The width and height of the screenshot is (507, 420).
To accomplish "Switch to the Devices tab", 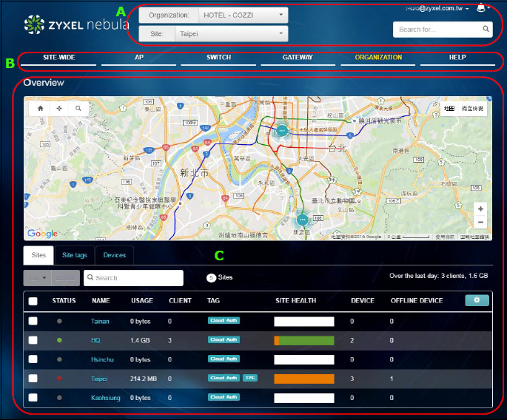I will pos(115,255).
